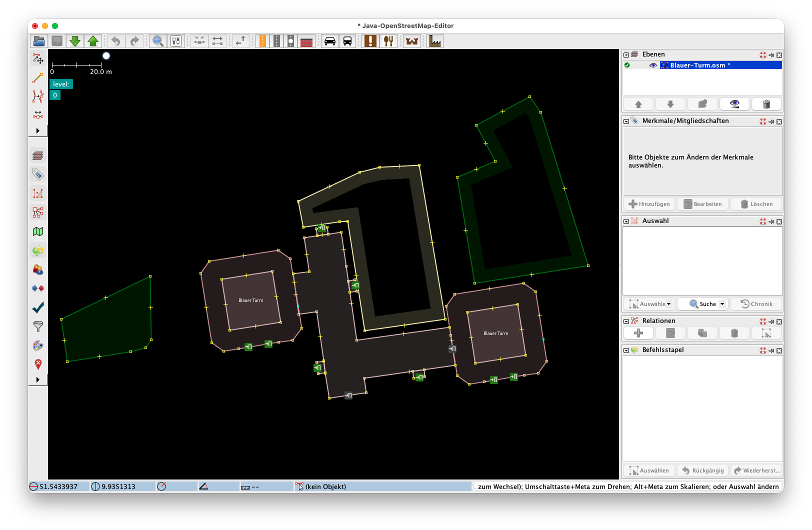Click the open file folder icon
Screen dimensions: 812x530
coord(39,41)
